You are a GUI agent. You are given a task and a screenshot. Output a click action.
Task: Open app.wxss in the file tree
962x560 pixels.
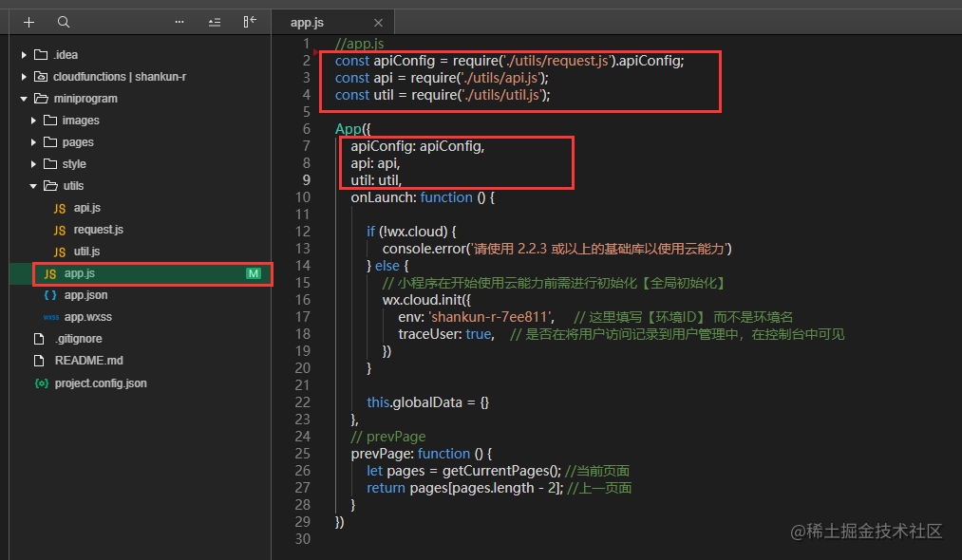coord(88,317)
